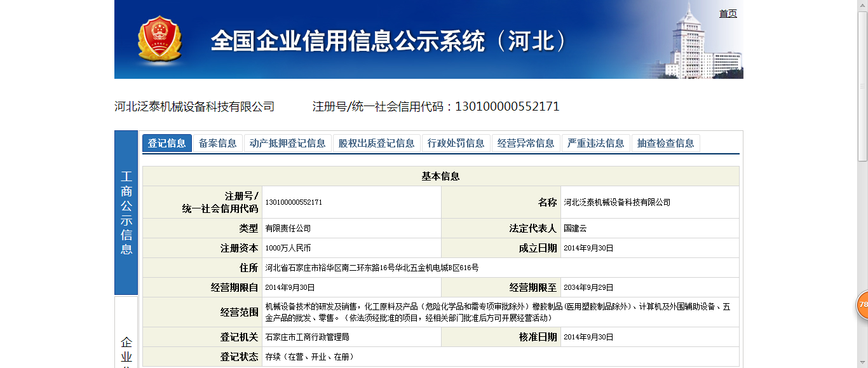Check the 经营异常信息 tab
The image size is (868, 368).
tap(525, 143)
